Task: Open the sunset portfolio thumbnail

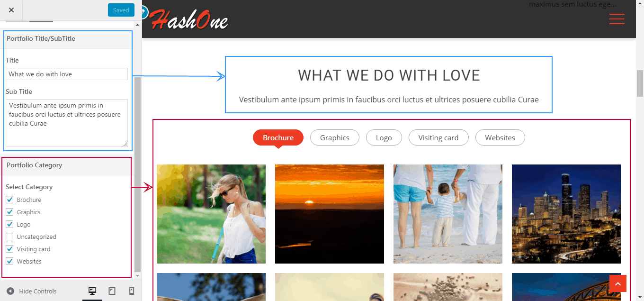Action: (330, 214)
